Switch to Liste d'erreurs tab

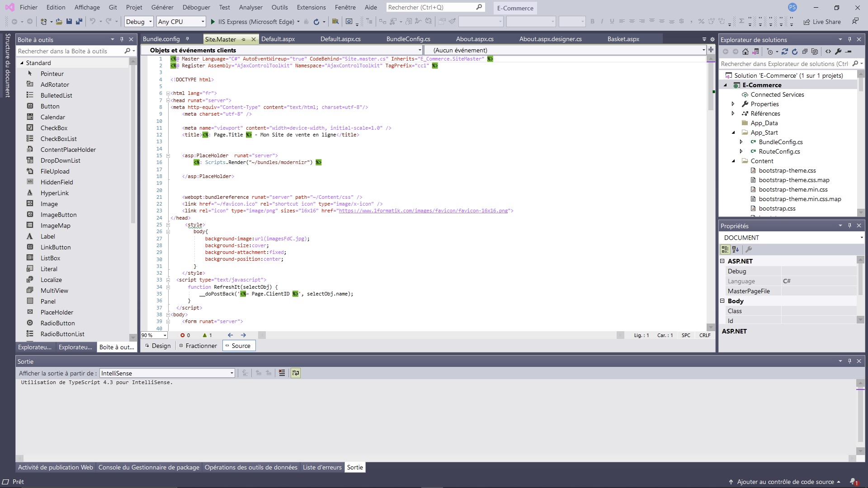322,467
